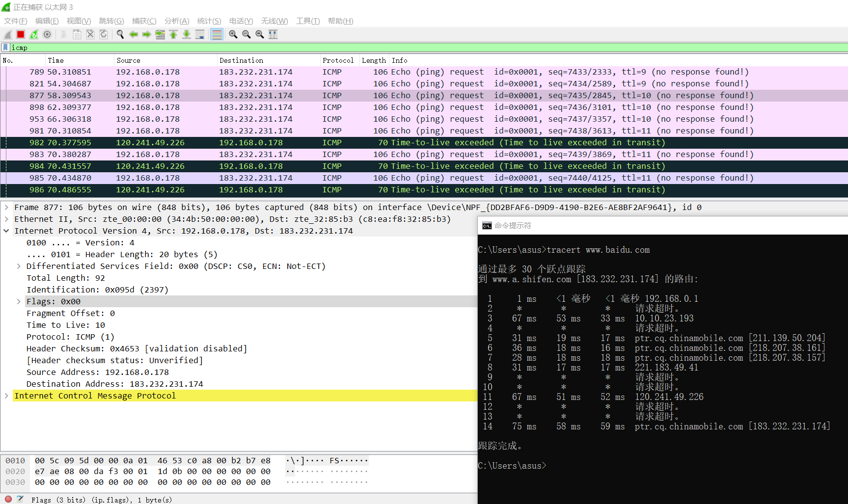848x504 pixels.
Task: Collapse the Internet Protocol Version 4 row
Action: 6,231
